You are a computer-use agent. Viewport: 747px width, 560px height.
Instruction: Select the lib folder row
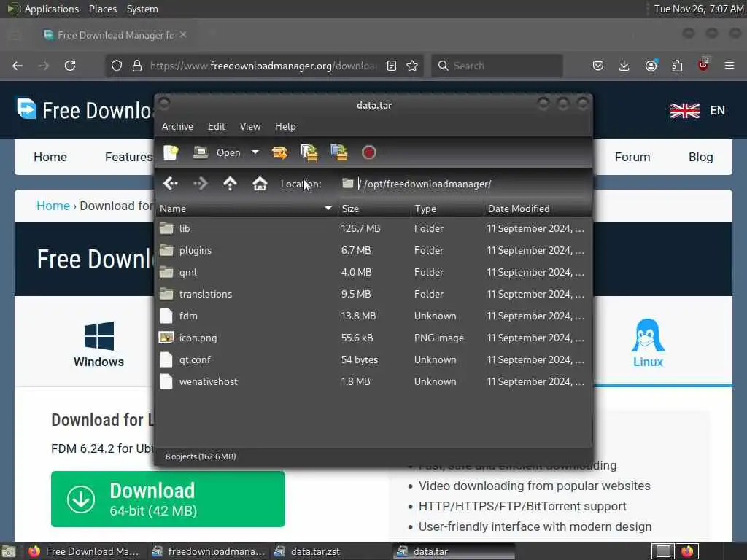tap(373, 228)
